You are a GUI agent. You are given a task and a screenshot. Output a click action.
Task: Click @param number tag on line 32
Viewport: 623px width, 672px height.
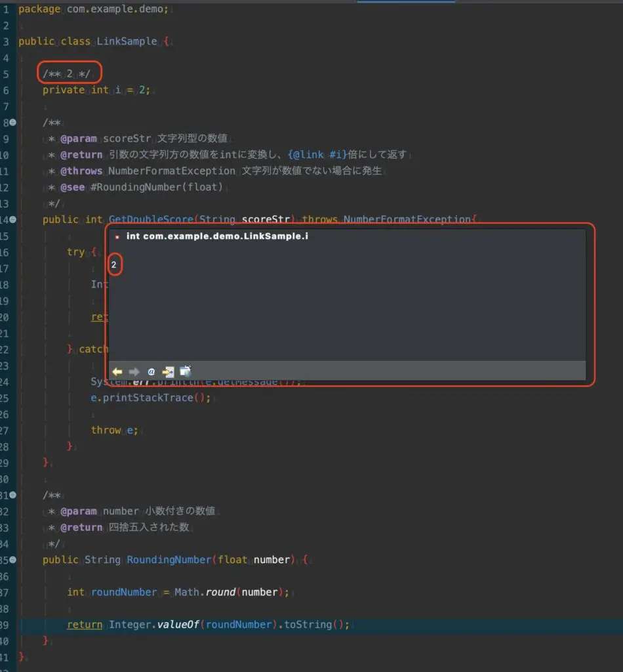click(100, 511)
